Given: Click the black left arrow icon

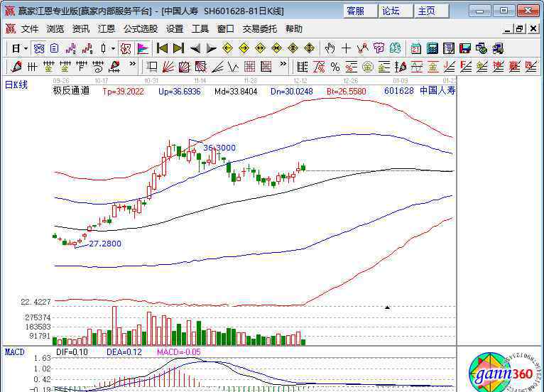Looking at the screenshot, I should pos(195,48).
